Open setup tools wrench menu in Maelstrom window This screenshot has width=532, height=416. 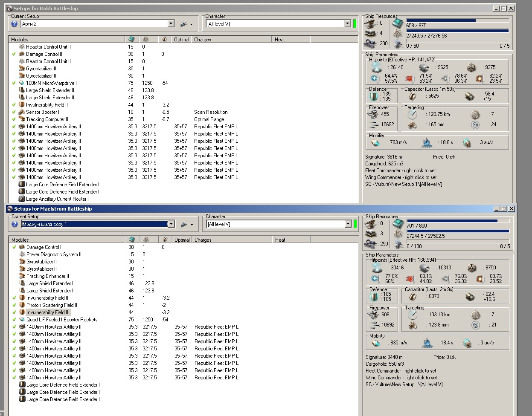pos(186,224)
